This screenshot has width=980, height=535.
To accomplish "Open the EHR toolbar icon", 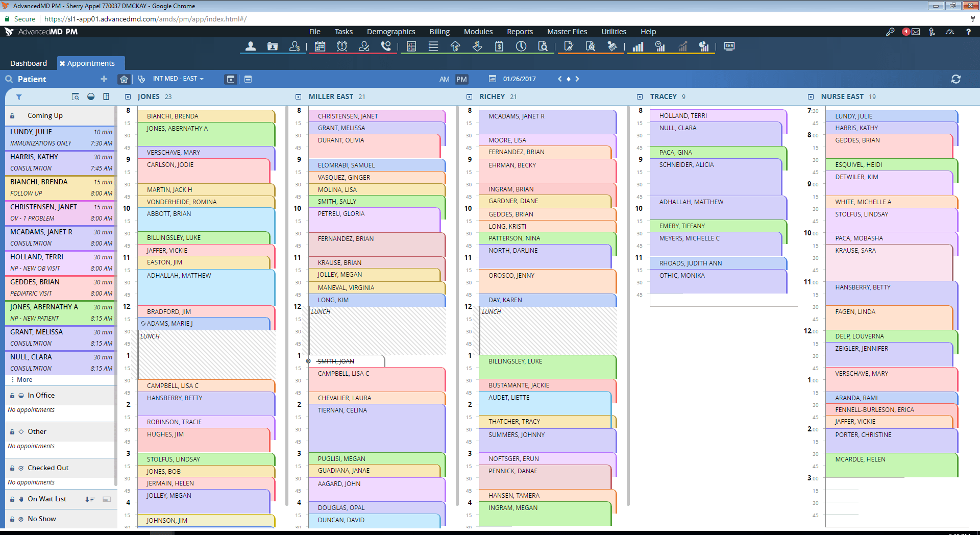I will click(x=729, y=46).
